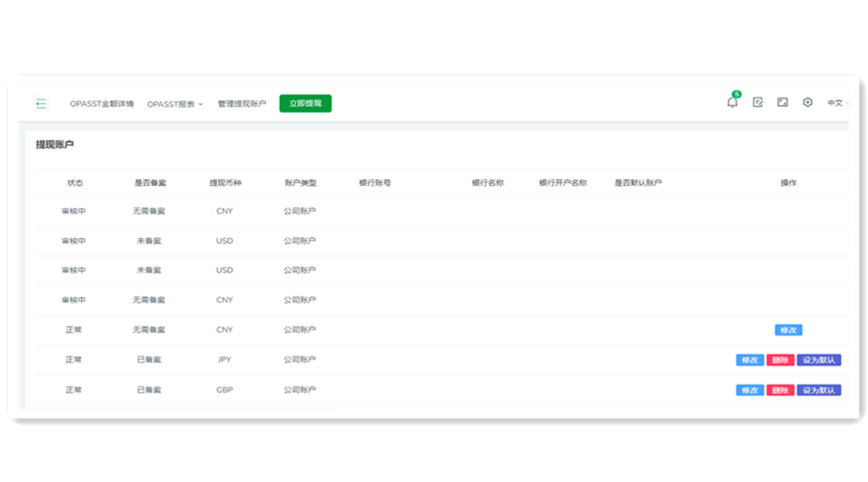Click 设为默认 for the JPY account
The height and width of the screenshot is (482, 868).
coord(819,361)
